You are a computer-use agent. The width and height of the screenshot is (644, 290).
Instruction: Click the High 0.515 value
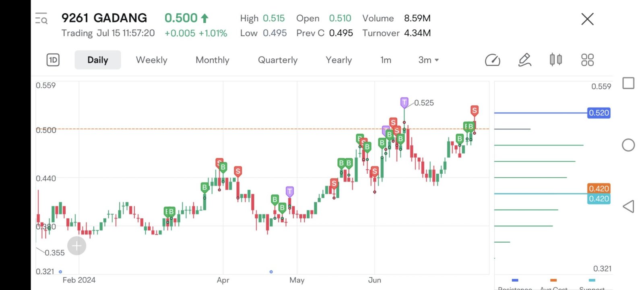pos(274,19)
